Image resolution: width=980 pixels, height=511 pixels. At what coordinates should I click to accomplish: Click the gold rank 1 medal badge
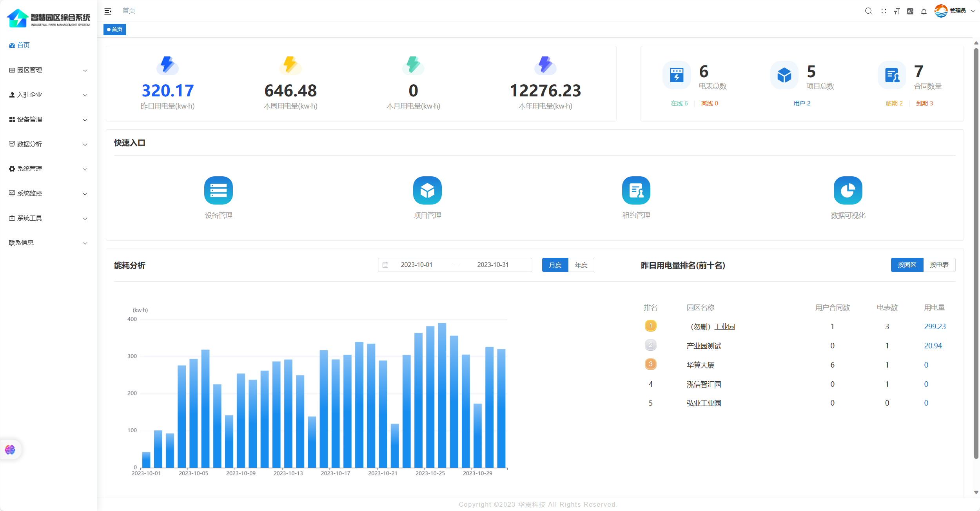pyautogui.click(x=651, y=326)
